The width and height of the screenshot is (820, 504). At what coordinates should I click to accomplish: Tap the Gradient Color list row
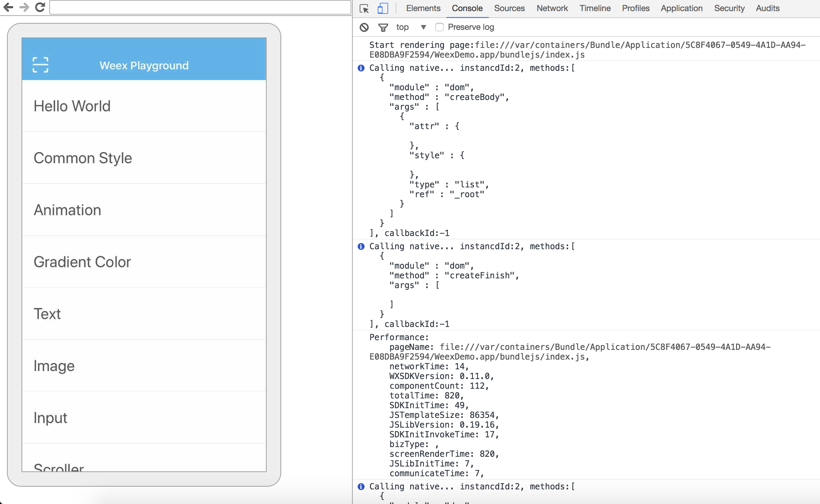click(x=144, y=262)
